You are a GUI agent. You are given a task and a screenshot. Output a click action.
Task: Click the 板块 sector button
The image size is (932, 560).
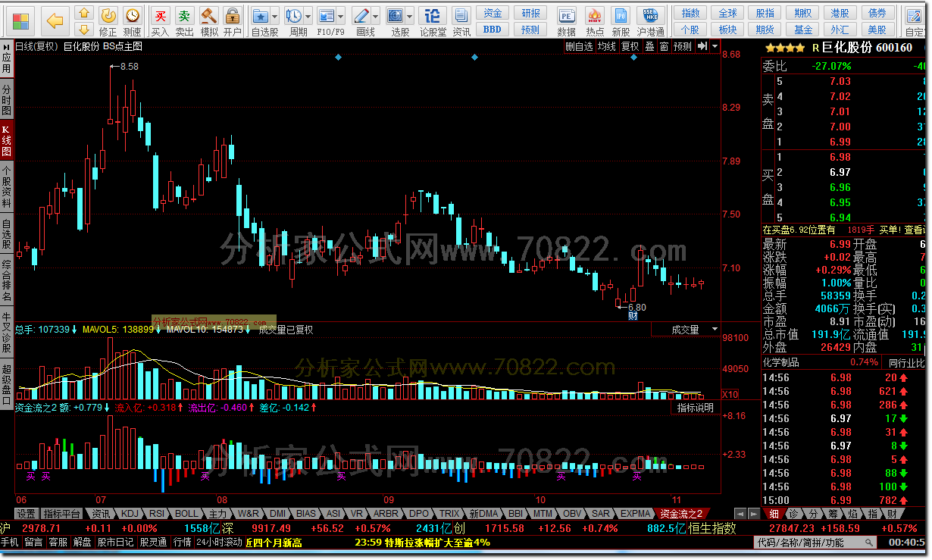click(x=728, y=29)
